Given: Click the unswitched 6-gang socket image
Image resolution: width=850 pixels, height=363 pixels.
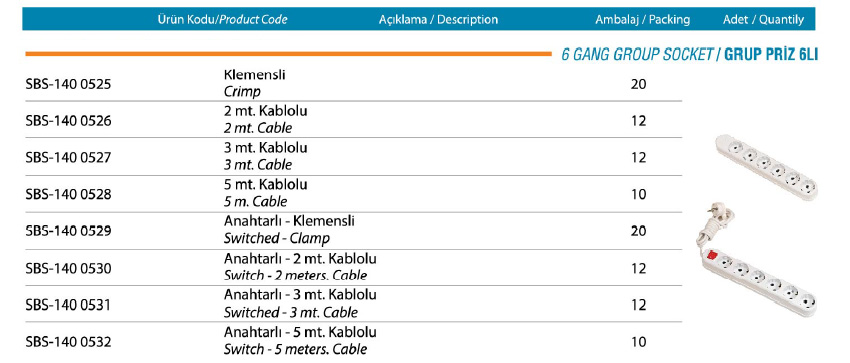Looking at the screenshot, I should coord(766,166).
